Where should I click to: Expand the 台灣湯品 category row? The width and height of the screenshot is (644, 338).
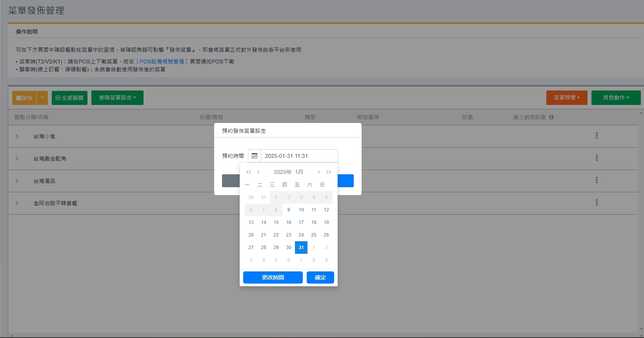[17, 181]
